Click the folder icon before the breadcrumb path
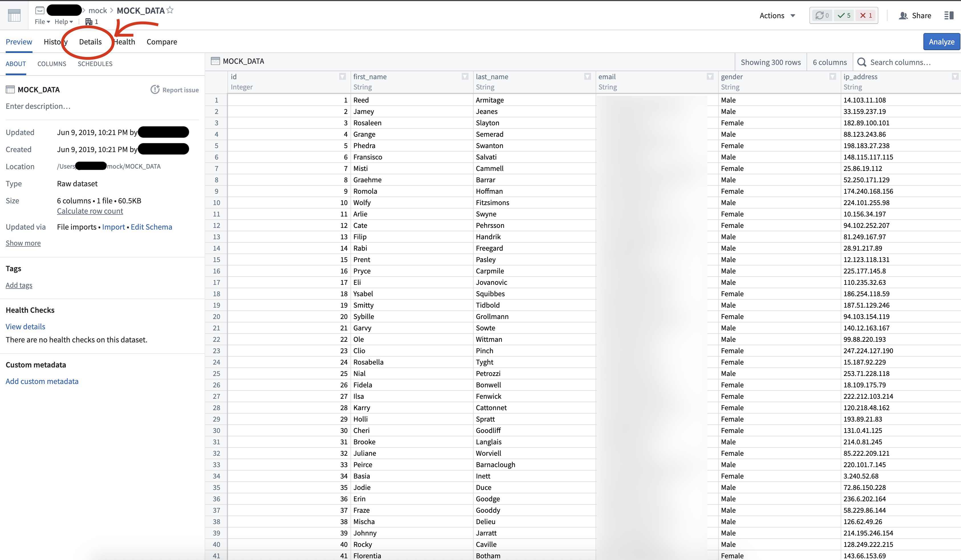 [x=40, y=10]
